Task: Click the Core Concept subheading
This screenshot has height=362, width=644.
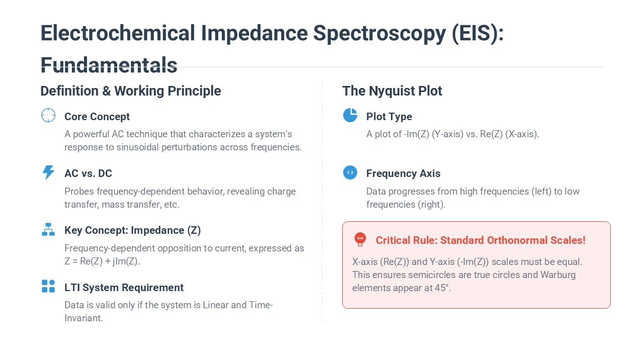Action: [x=97, y=117]
